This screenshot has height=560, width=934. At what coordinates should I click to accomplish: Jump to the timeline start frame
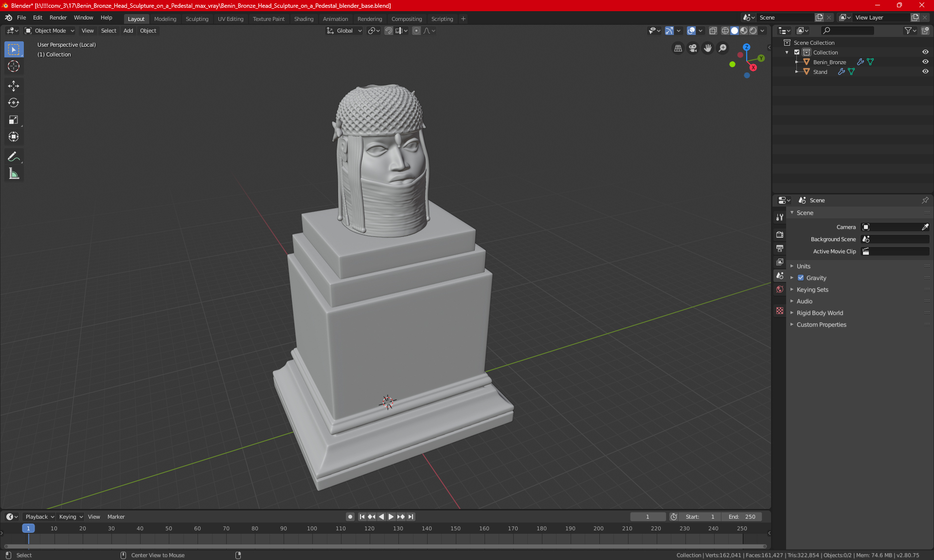point(361,517)
